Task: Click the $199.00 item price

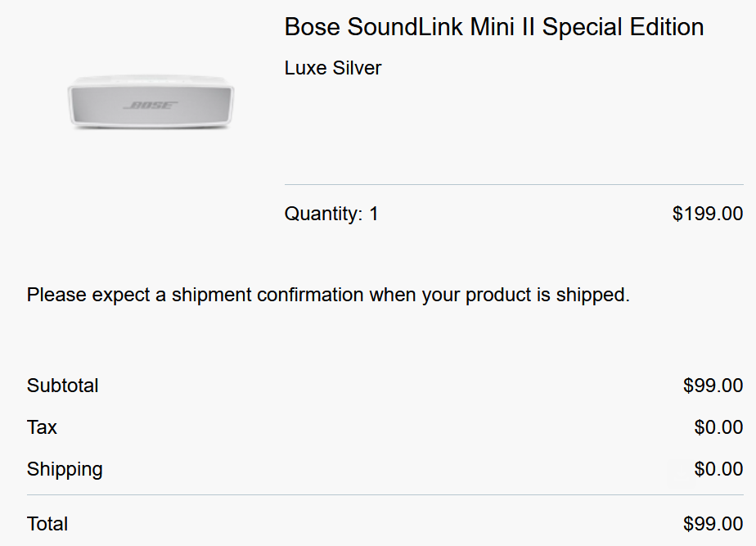Action: (x=707, y=214)
